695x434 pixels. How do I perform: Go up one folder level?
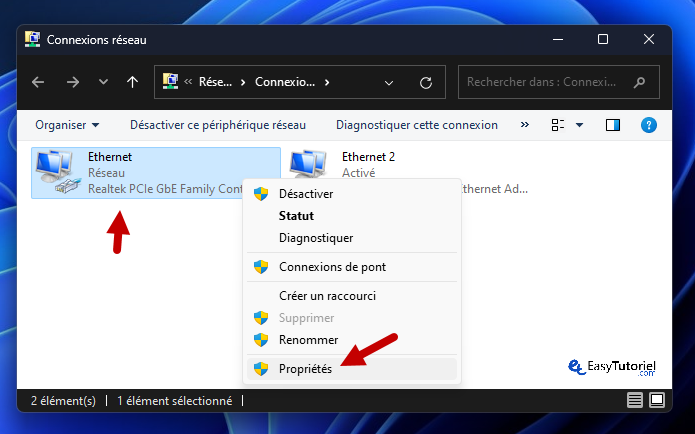132,82
